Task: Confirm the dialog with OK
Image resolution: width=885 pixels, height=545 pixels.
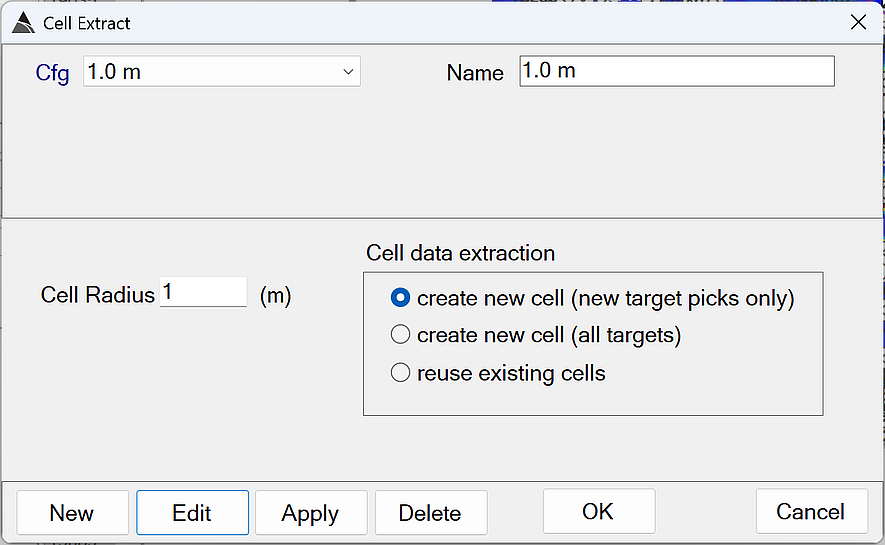Action: pyautogui.click(x=598, y=512)
